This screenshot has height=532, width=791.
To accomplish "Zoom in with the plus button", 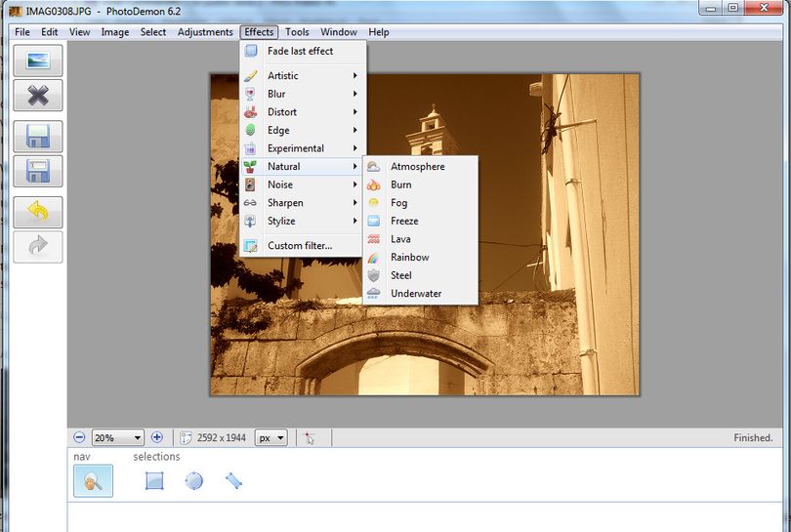I will [157, 437].
